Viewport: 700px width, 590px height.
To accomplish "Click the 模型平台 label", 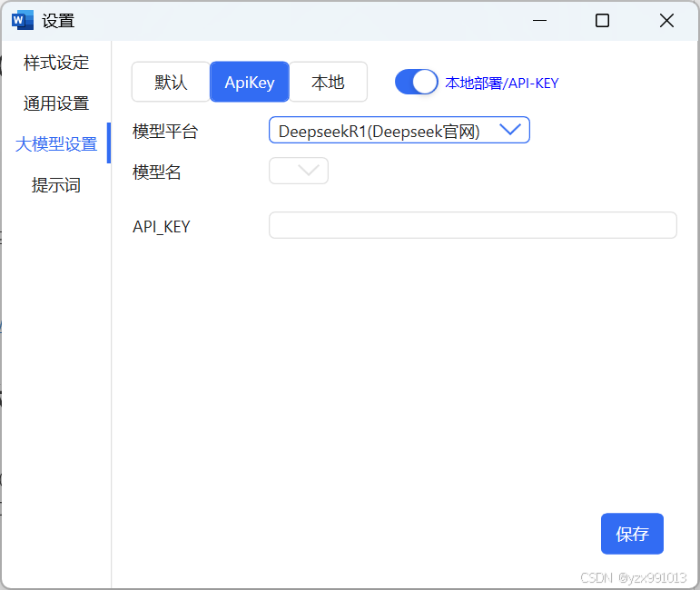I will [x=165, y=132].
